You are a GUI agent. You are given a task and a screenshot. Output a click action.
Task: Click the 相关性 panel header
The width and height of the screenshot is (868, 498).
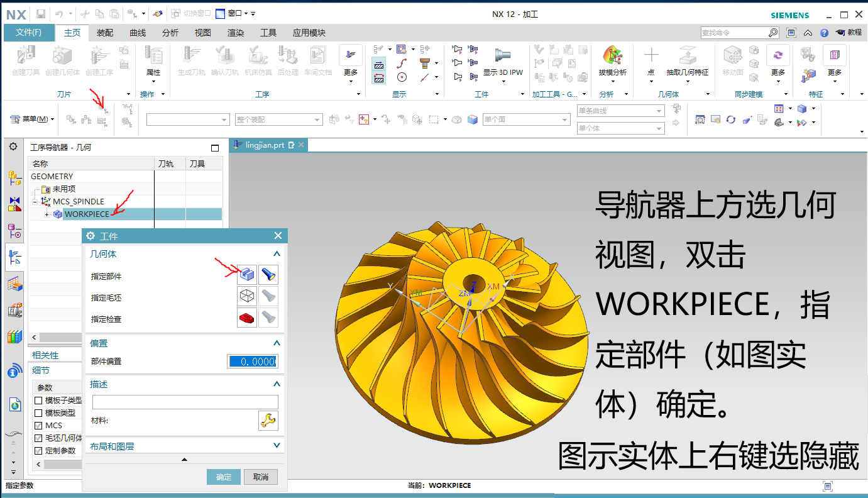pos(45,355)
